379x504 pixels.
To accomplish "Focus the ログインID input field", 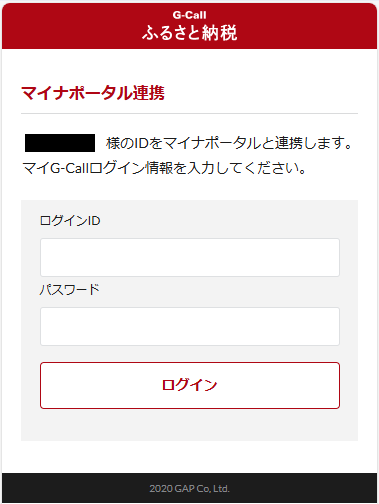I will click(x=190, y=257).
